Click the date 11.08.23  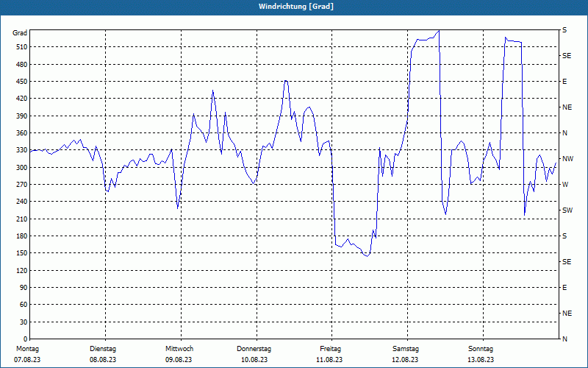pos(329,360)
